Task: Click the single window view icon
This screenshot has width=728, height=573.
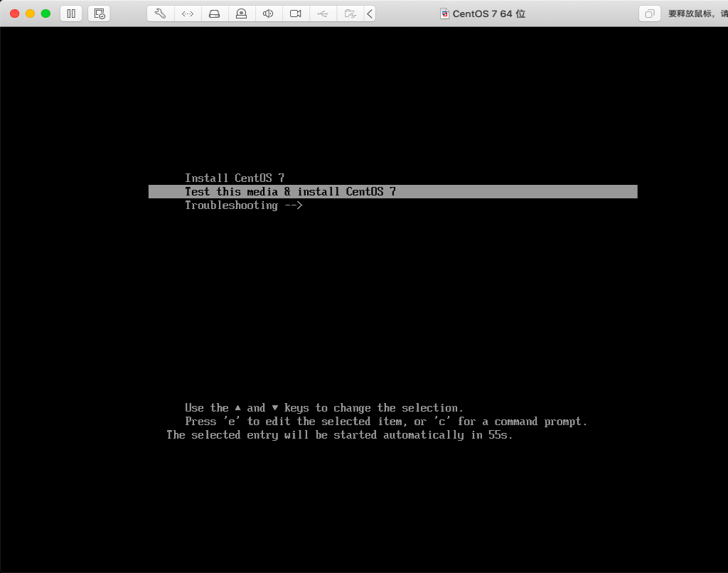Action: point(650,14)
